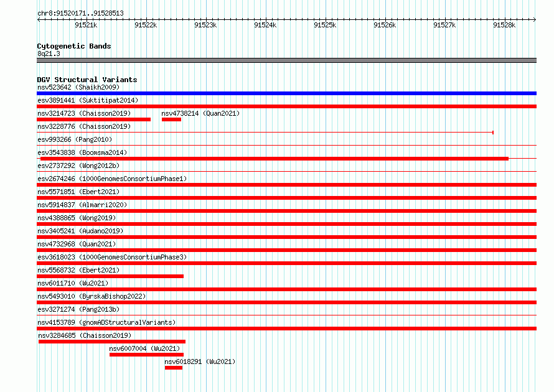This screenshot has height=392, width=554.
Task: Click nsv5914837 (Almarri2020) label
Action: pos(82,205)
